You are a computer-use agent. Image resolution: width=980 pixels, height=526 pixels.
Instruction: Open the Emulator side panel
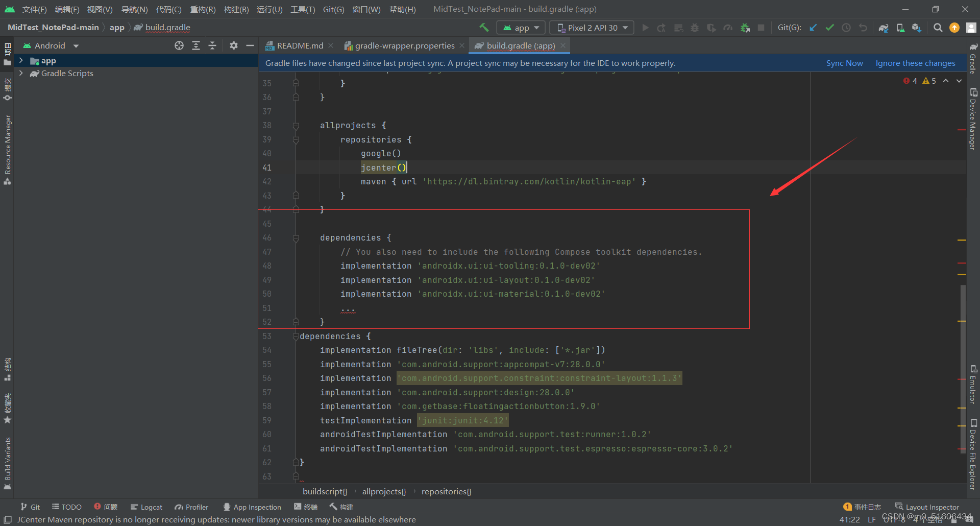point(973,385)
